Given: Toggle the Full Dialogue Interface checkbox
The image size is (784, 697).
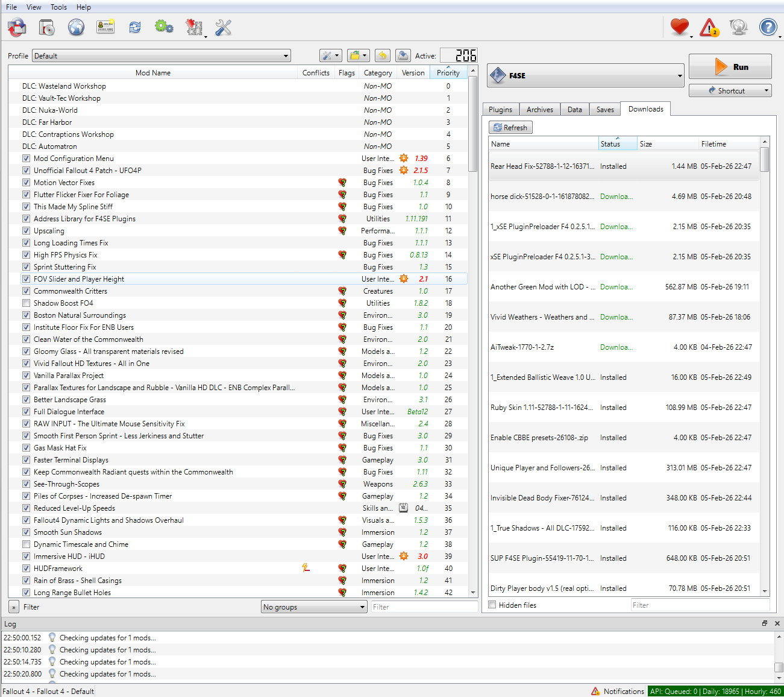Looking at the screenshot, I should click(x=26, y=412).
